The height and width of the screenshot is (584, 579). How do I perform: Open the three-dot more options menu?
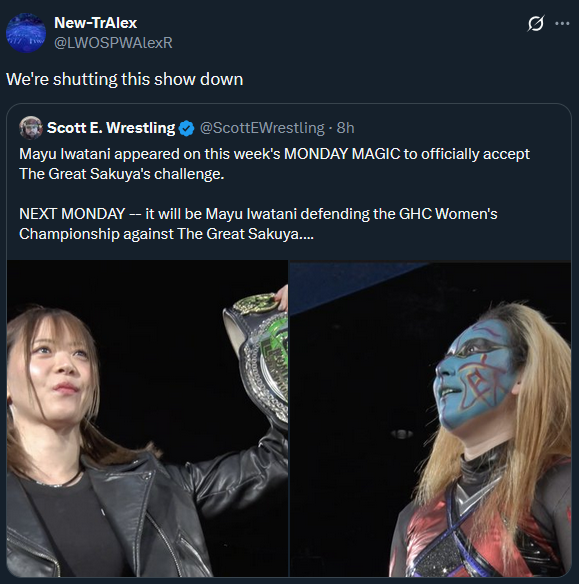point(562,23)
